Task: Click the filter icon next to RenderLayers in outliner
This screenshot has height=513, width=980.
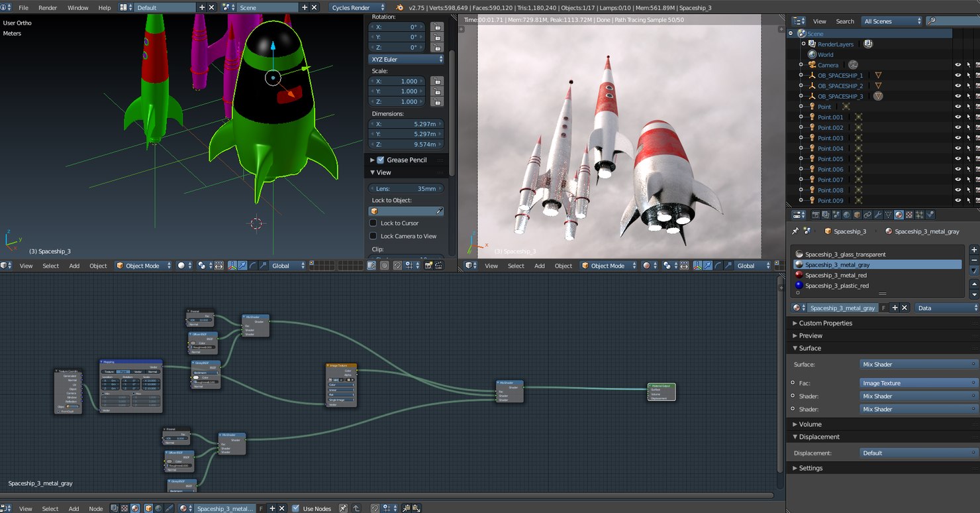Action: (868, 44)
